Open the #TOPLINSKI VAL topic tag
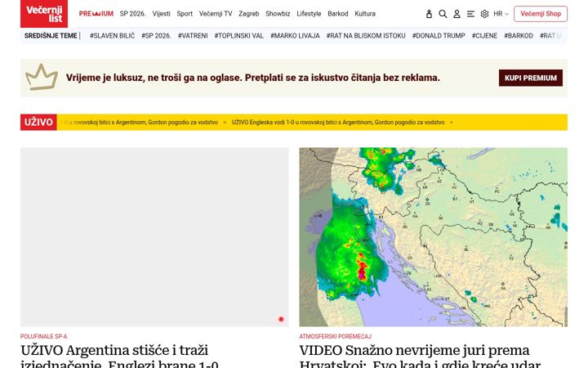588x368 pixels. tap(238, 36)
